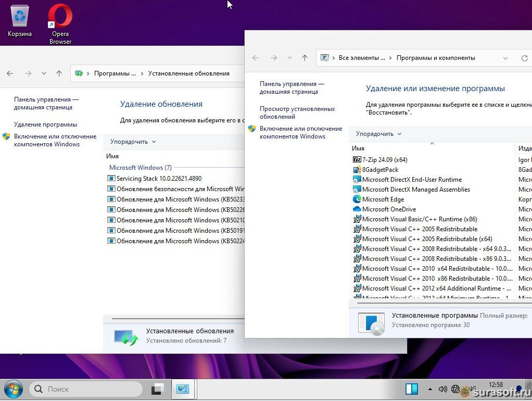Click forward arrow in Programs and Features window
This screenshot has height=401, width=532.
(274, 58)
